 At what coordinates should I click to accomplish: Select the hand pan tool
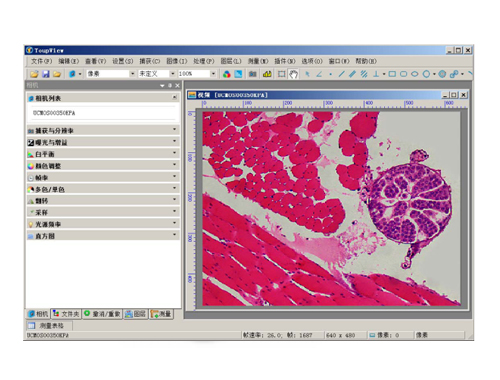pyautogui.click(x=293, y=74)
